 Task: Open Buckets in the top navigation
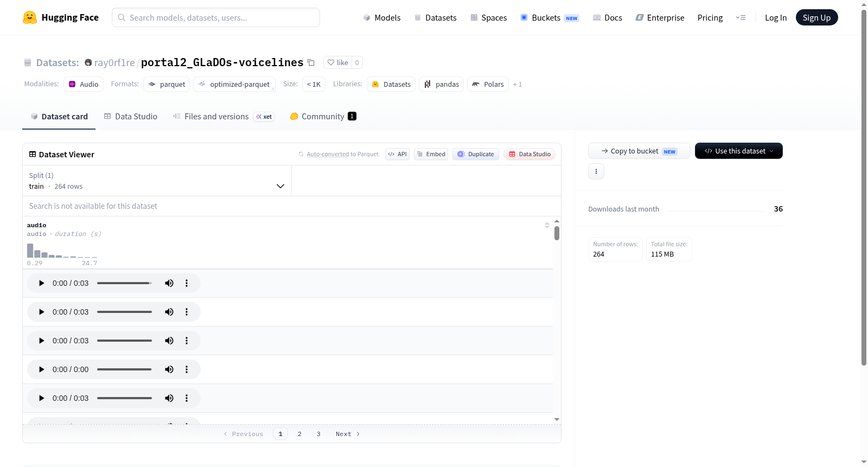pos(550,17)
